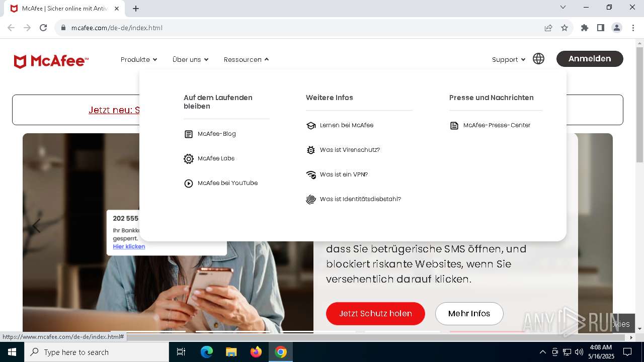The height and width of the screenshot is (362, 644).
Task: Click the Presse und Nachrichten heading
Action: (492, 98)
